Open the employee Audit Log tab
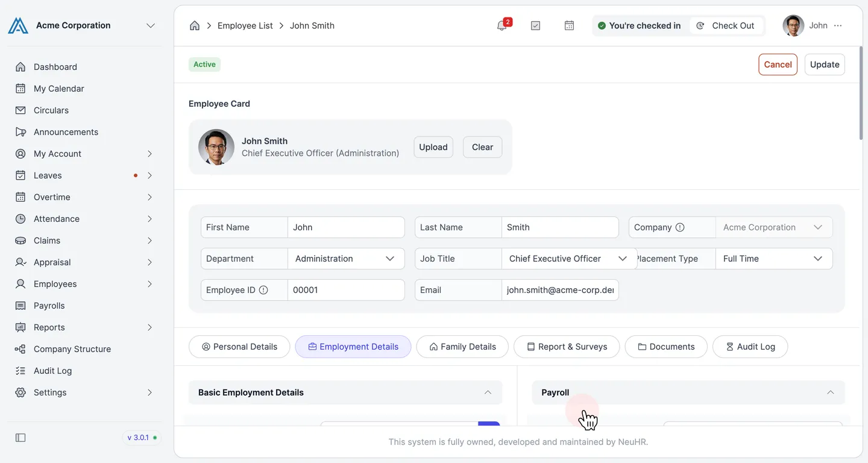The image size is (868, 463). click(x=750, y=347)
